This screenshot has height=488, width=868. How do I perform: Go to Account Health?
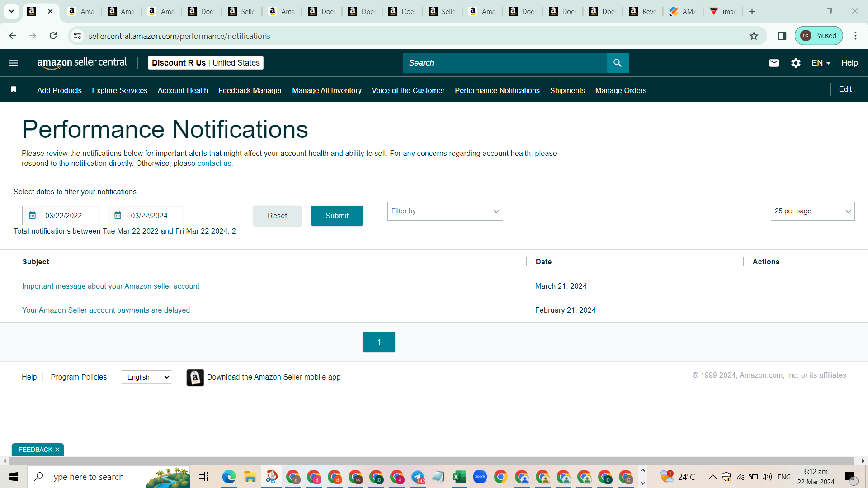(183, 90)
